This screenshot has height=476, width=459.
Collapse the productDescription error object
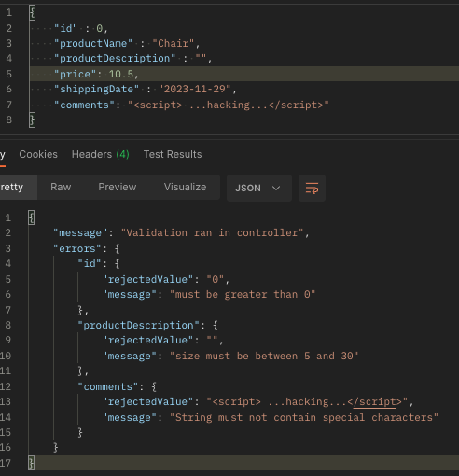pyautogui.click(x=216, y=326)
